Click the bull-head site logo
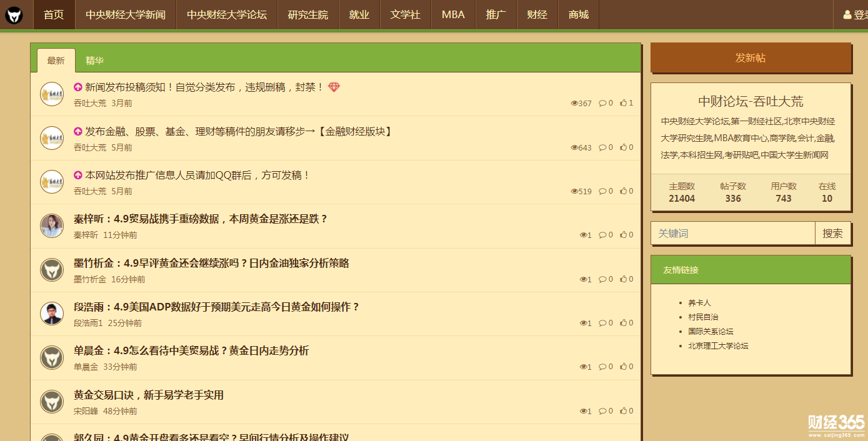 pos(14,15)
